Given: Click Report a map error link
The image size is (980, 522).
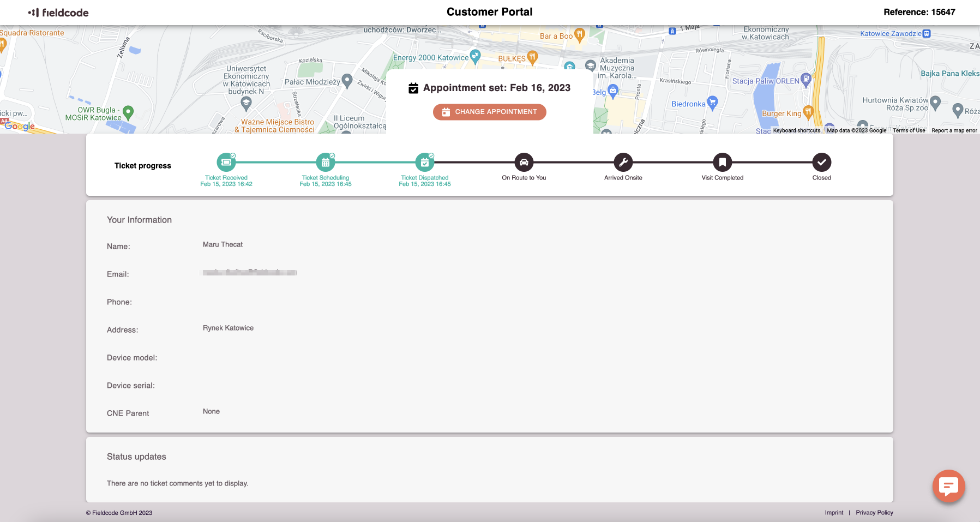Looking at the screenshot, I should click(x=954, y=130).
